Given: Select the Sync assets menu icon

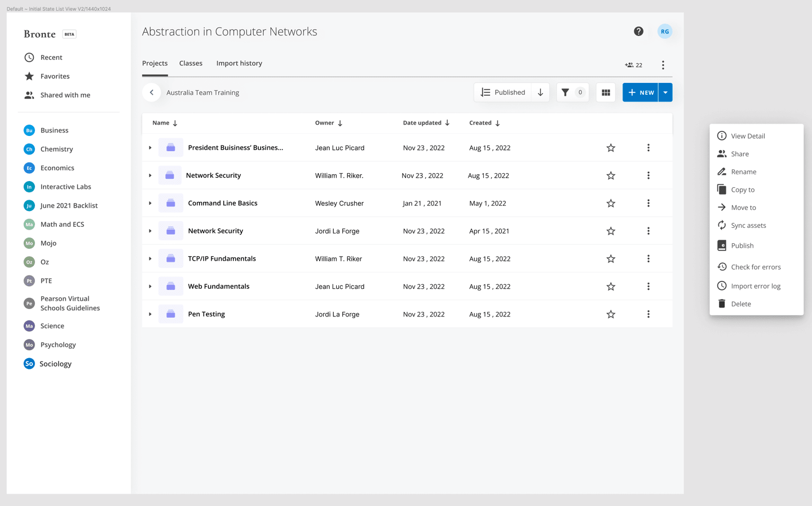Looking at the screenshot, I should click(722, 225).
